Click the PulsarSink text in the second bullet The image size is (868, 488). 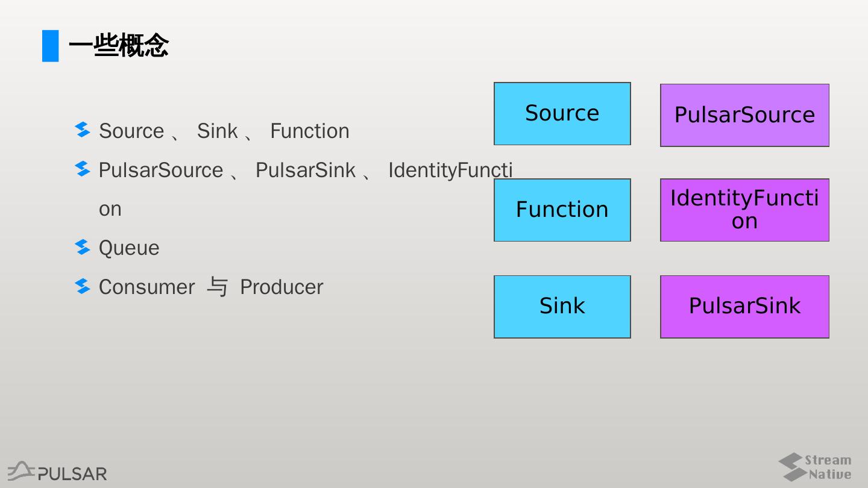coord(305,170)
